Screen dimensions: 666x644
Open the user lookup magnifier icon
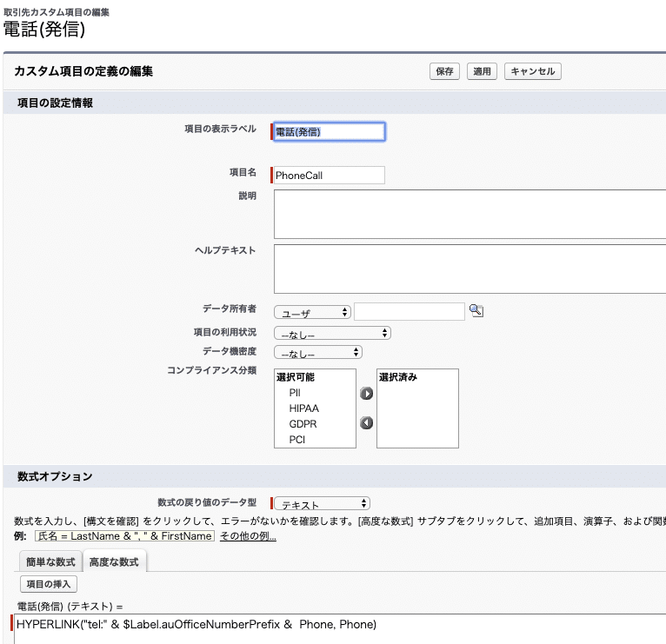click(x=476, y=311)
